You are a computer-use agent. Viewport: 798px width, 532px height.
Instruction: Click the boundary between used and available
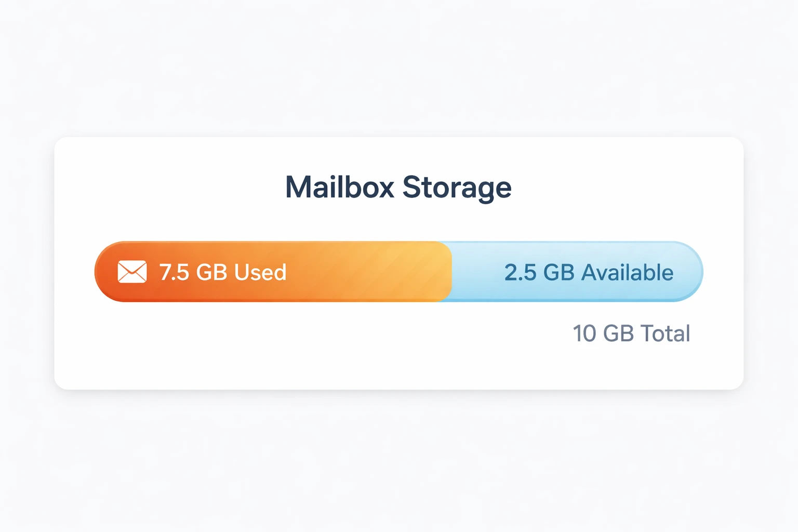451,272
